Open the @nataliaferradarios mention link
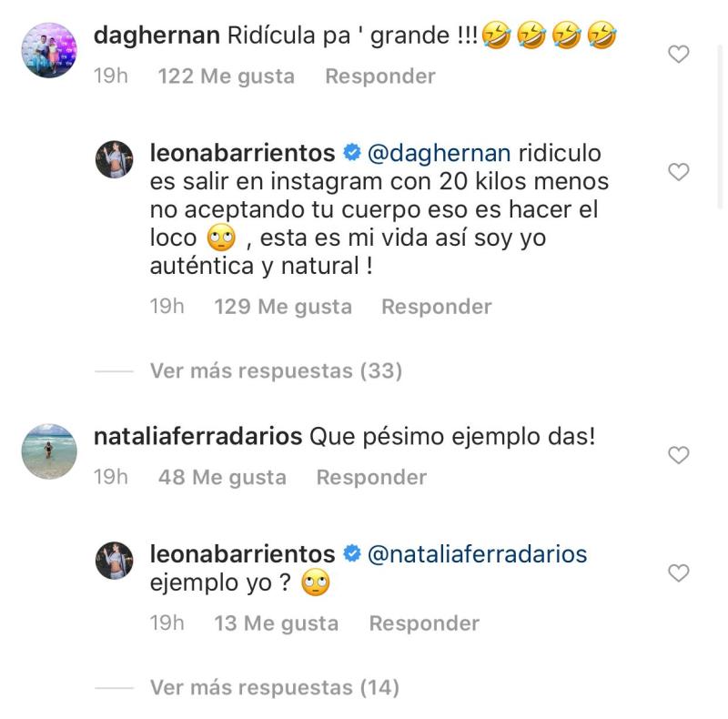 pos(477,553)
